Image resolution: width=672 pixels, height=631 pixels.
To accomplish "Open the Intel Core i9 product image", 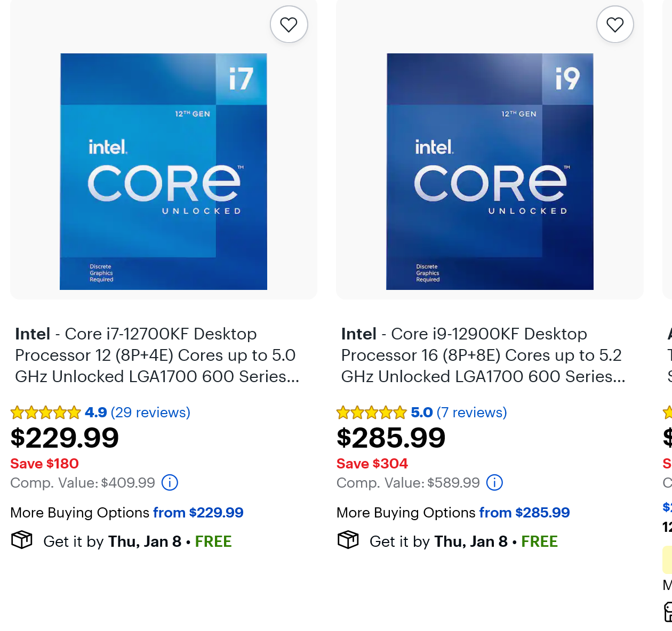I will (490, 172).
